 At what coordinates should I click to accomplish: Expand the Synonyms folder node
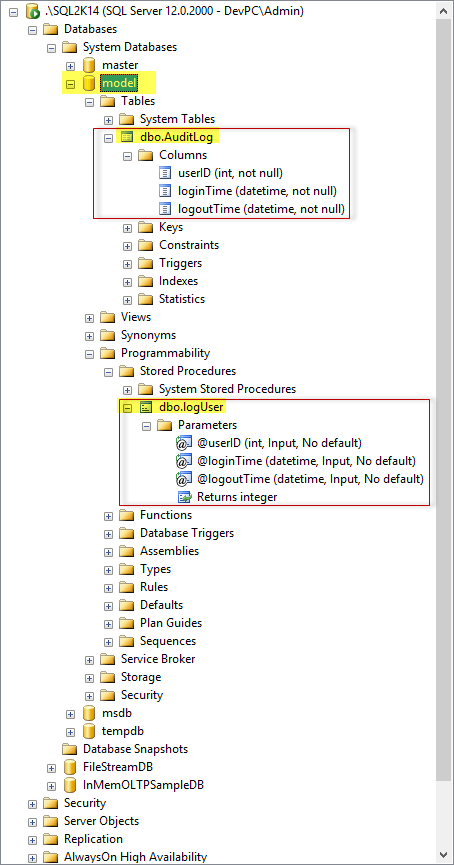pos(89,336)
